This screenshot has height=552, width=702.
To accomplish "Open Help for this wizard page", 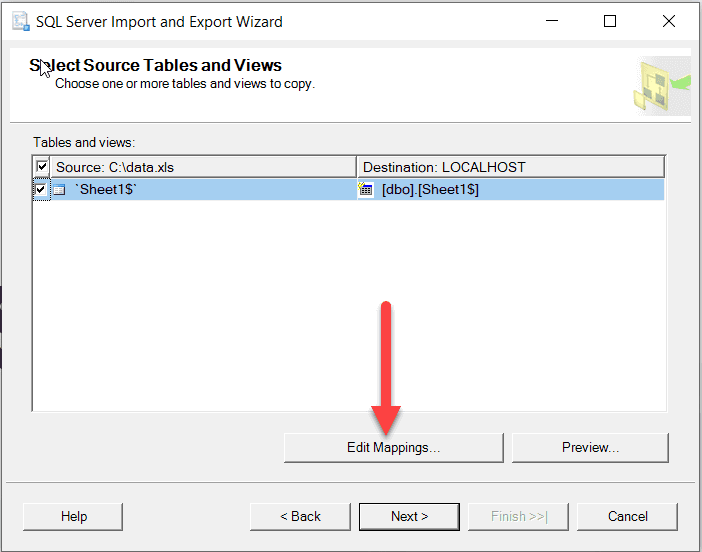I will pyautogui.click(x=73, y=516).
